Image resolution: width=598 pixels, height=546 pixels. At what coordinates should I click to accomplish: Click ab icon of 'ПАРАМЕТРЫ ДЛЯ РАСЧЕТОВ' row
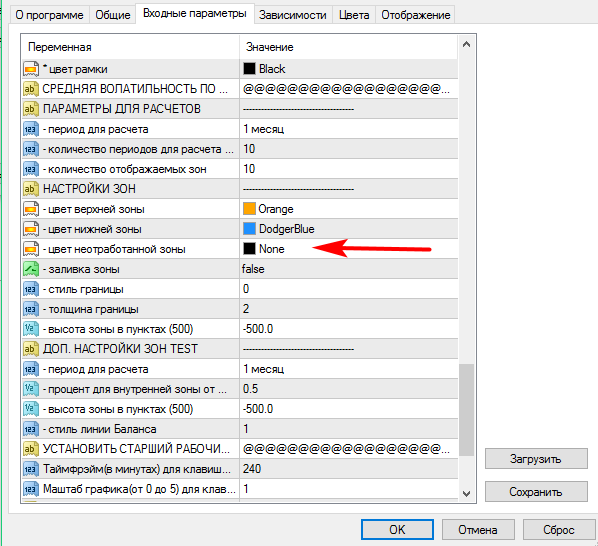[31, 109]
